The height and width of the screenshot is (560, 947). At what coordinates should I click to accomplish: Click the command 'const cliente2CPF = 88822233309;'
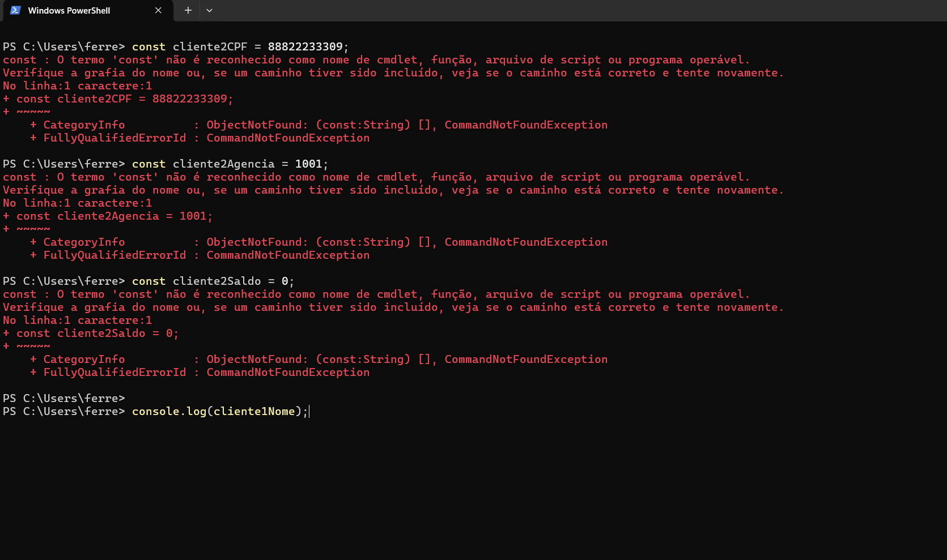pos(240,47)
